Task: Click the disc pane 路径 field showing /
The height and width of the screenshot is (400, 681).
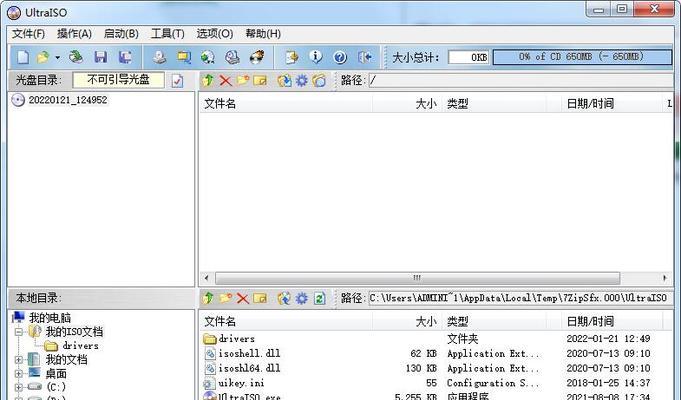Action: [521, 80]
